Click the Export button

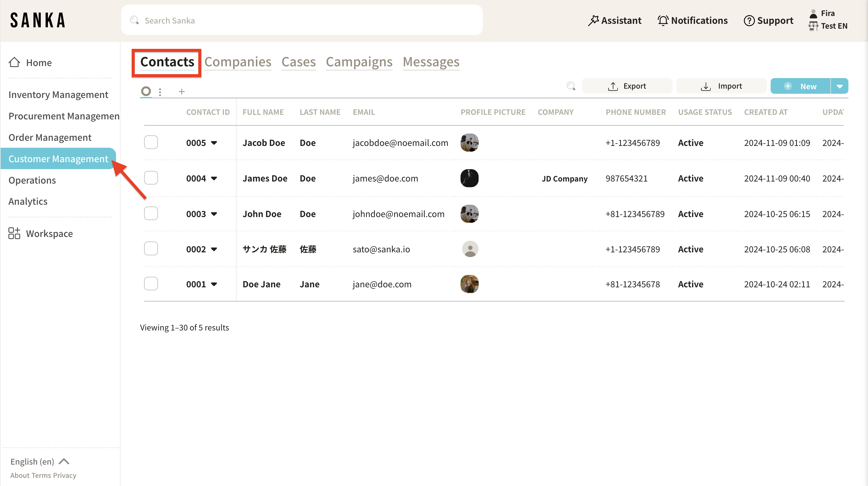click(627, 86)
